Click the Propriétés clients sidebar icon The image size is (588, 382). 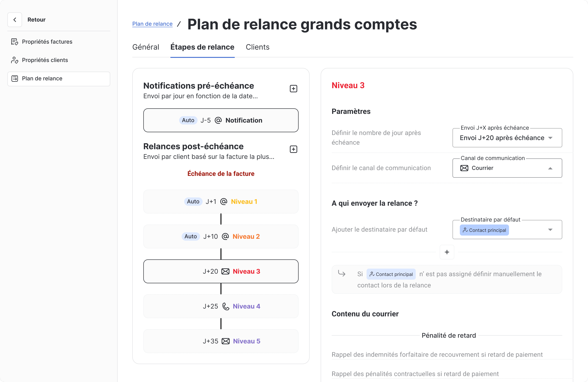14,60
